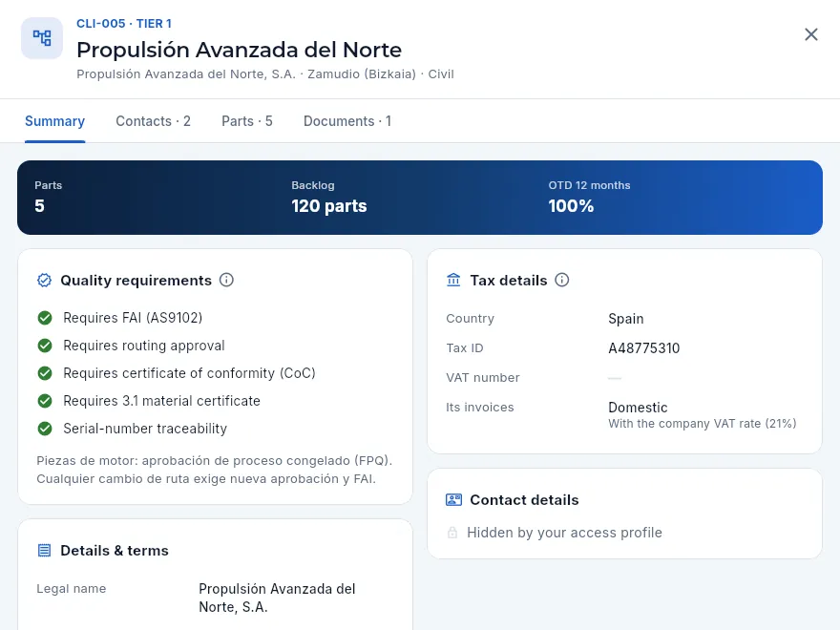This screenshot has width=840, height=630.
Task: Open the Tax details info icon
Action: point(562,280)
